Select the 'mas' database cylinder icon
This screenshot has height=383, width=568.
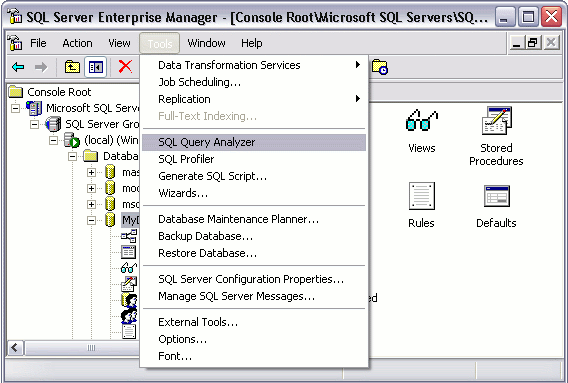[x=110, y=172]
